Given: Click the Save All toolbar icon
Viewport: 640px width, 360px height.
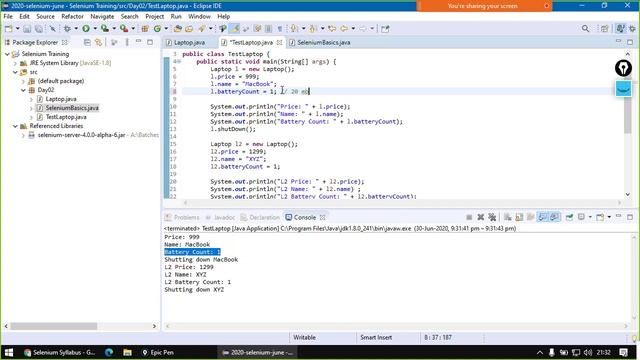Looking at the screenshot, I should [x=39, y=29].
